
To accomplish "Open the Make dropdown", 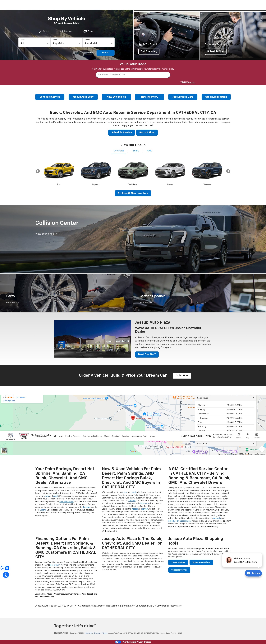I will pos(66,42).
